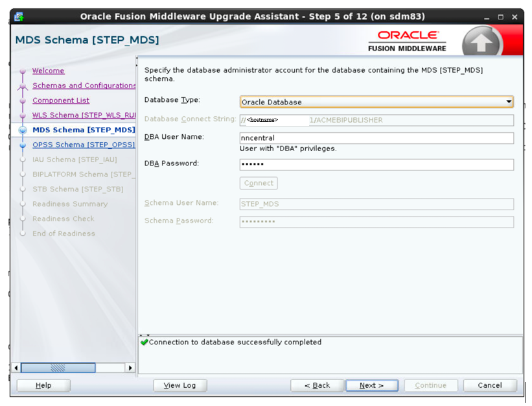Go back with the Back button

[x=318, y=385]
